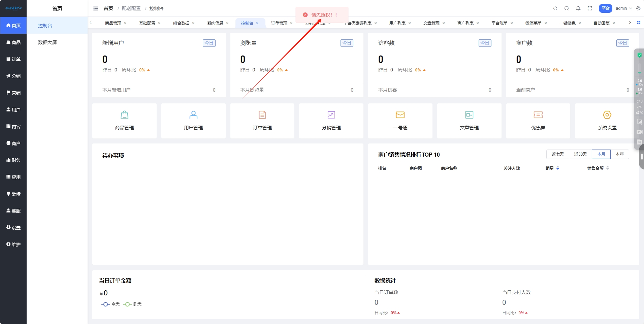The height and width of the screenshot is (324, 644).
Task: Click the 首页 breadcrumb link
Action: point(108,8)
